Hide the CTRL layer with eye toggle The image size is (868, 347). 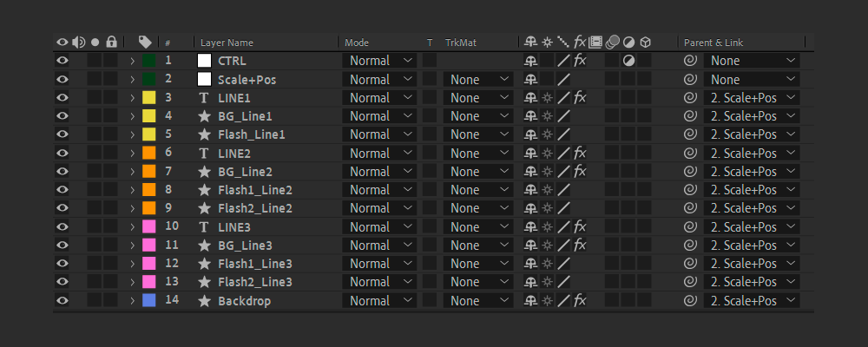62,61
